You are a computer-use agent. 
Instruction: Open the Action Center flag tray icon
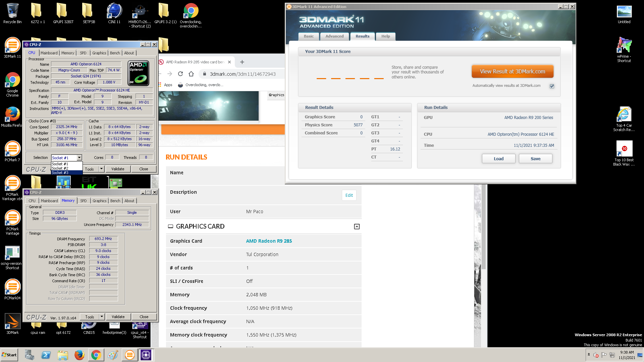coord(604,355)
